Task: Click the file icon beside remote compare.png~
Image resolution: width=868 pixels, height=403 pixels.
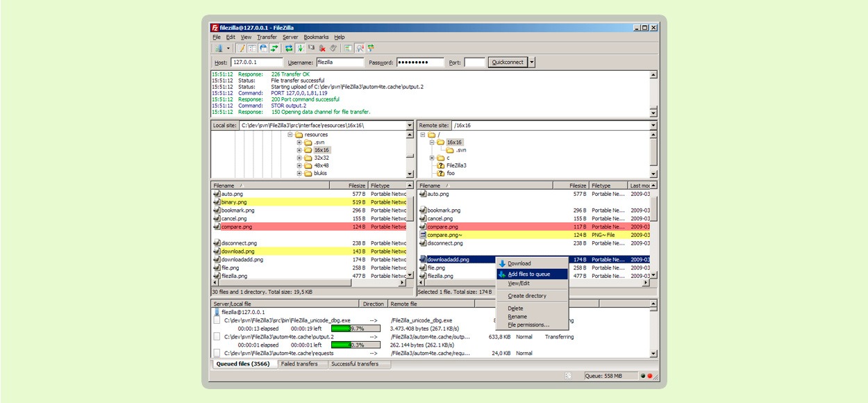Action: click(423, 235)
